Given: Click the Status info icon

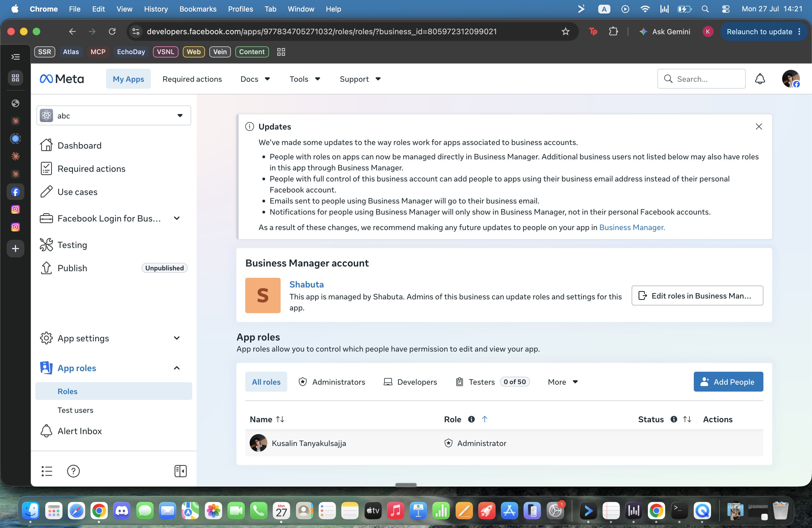Looking at the screenshot, I should point(673,419).
